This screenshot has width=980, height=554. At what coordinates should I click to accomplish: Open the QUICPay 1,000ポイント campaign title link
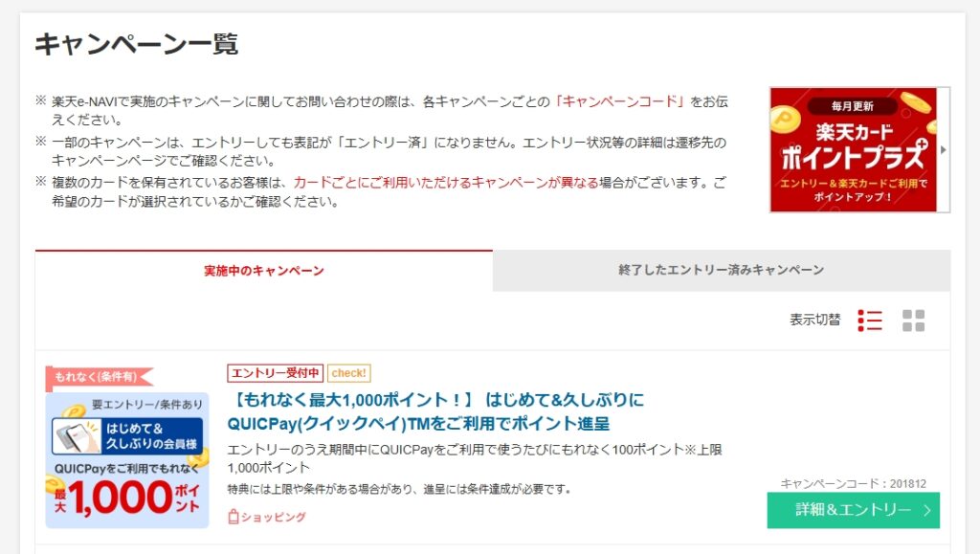tap(436, 410)
